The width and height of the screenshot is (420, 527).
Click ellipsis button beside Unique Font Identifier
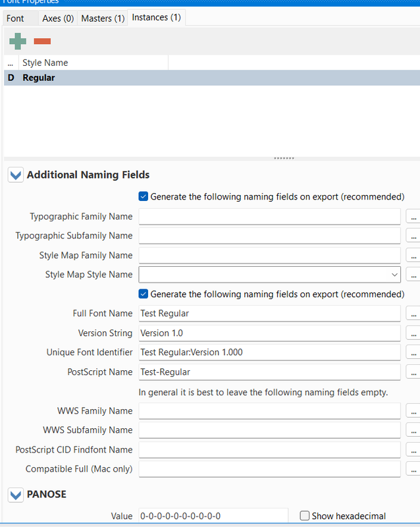click(x=413, y=352)
